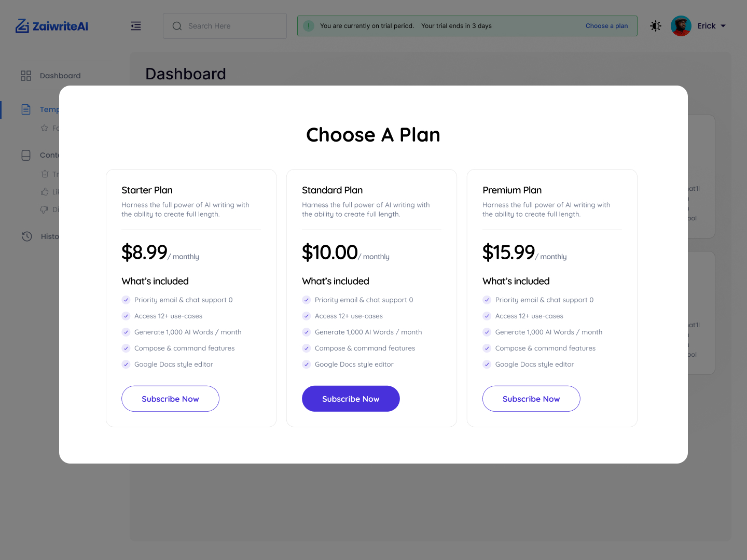Image resolution: width=747 pixels, height=560 pixels.
Task: Open the Dashboard menu item
Action: click(60, 76)
